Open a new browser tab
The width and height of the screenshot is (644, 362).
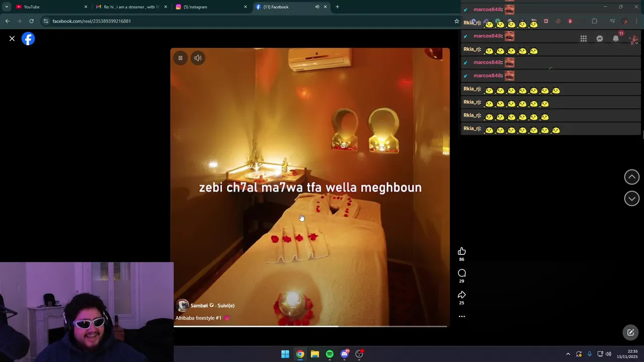point(337,7)
